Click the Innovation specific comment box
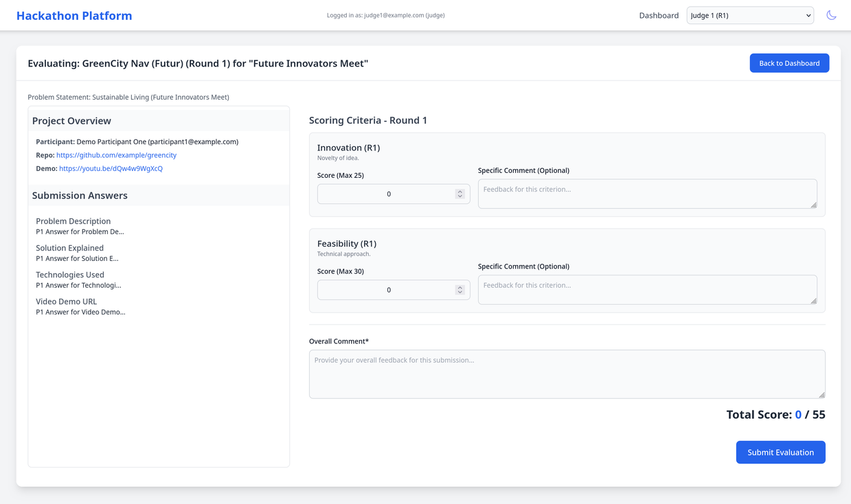Viewport: 851px width, 504px height. point(646,194)
